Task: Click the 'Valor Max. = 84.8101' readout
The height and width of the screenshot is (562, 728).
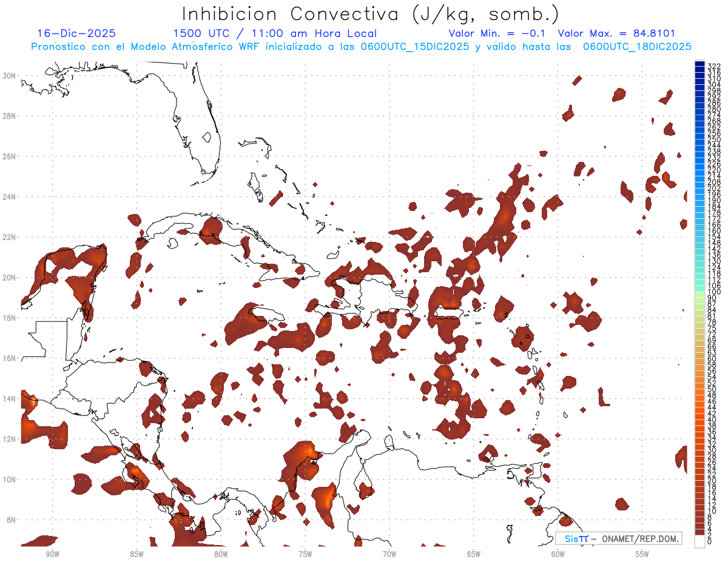Action: (616, 34)
